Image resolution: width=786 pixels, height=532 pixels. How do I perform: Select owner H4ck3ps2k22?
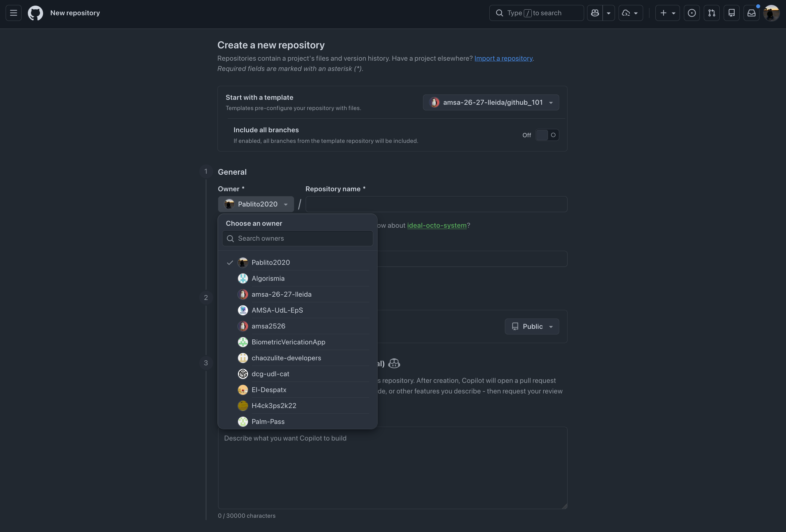[x=298, y=405]
